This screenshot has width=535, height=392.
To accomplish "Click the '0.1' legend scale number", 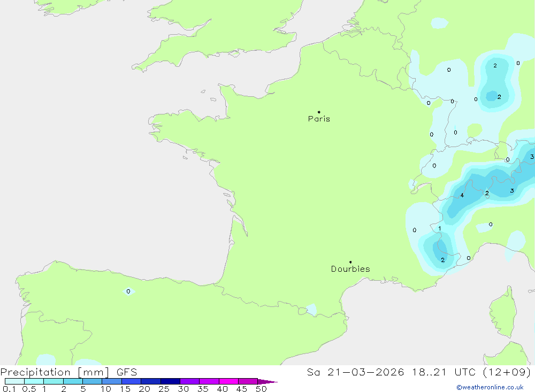I will (9, 389).
